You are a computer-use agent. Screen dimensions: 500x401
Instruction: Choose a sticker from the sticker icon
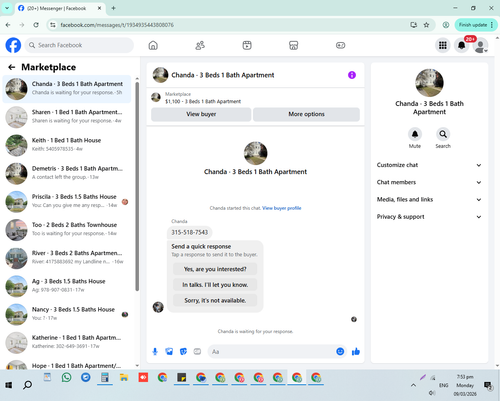point(183,351)
